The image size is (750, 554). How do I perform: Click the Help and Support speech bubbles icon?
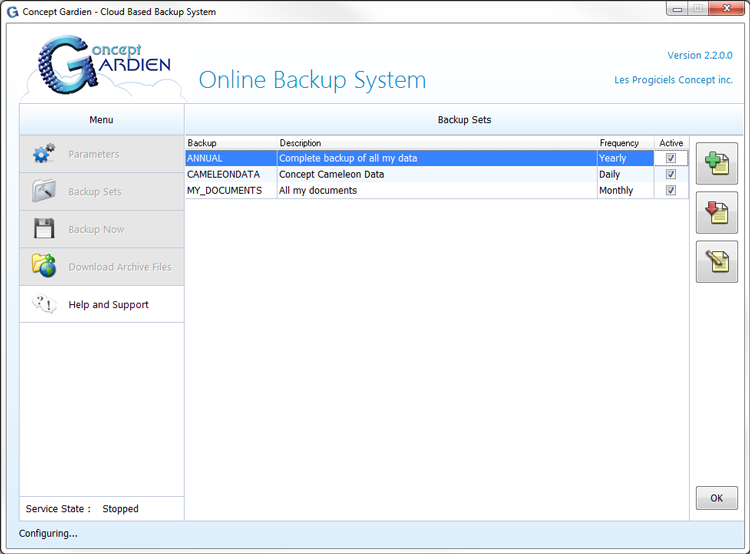point(44,304)
